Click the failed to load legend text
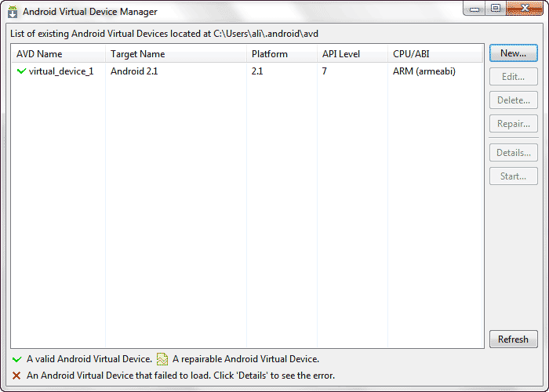 click(180, 376)
